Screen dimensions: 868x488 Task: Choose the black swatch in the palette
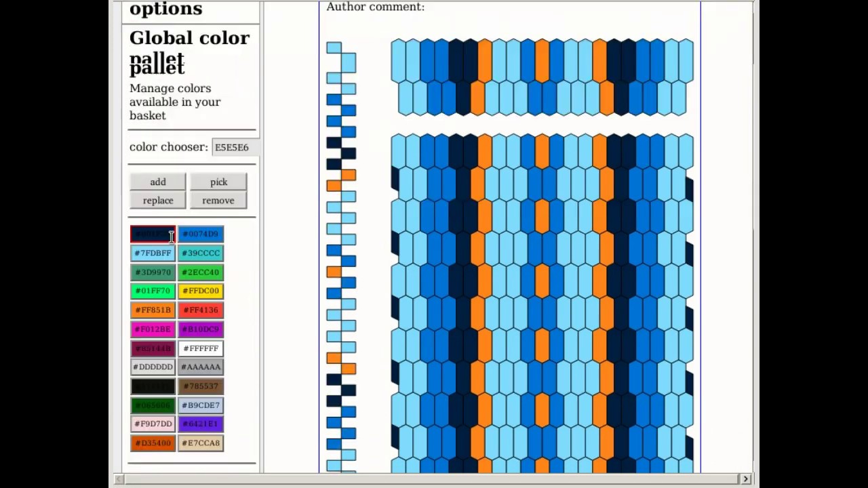pos(153,386)
